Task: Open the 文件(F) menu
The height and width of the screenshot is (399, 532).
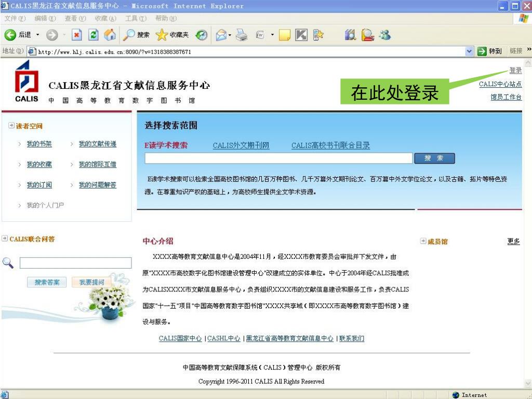Action: click(x=15, y=18)
